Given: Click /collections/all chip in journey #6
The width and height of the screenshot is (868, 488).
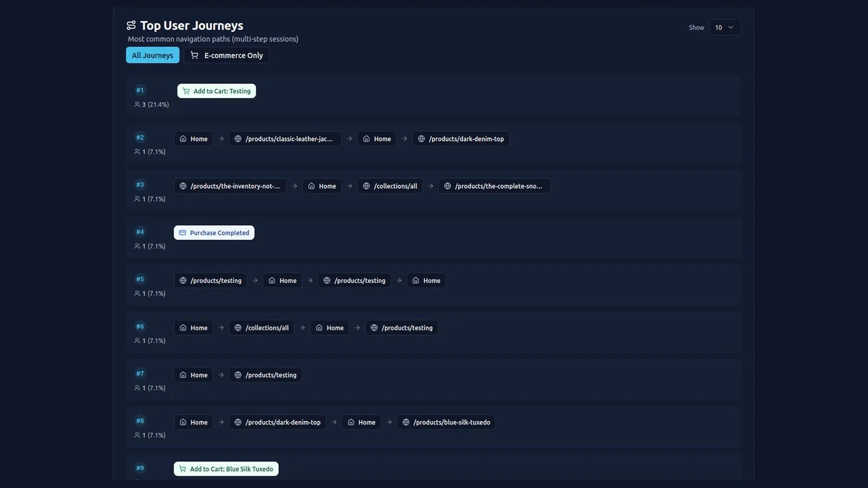Looking at the screenshot, I should (261, 328).
